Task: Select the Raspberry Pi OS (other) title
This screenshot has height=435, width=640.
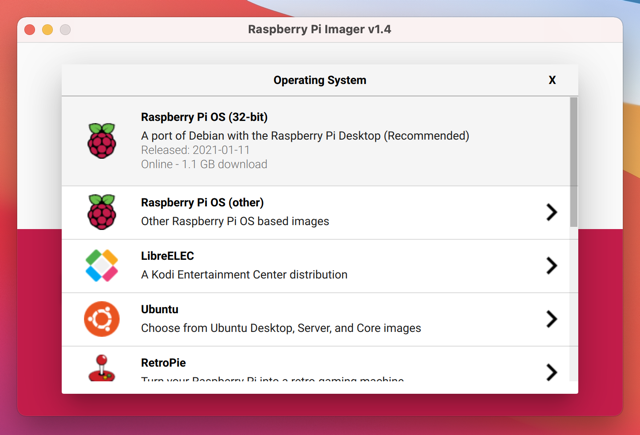Action: (x=202, y=202)
